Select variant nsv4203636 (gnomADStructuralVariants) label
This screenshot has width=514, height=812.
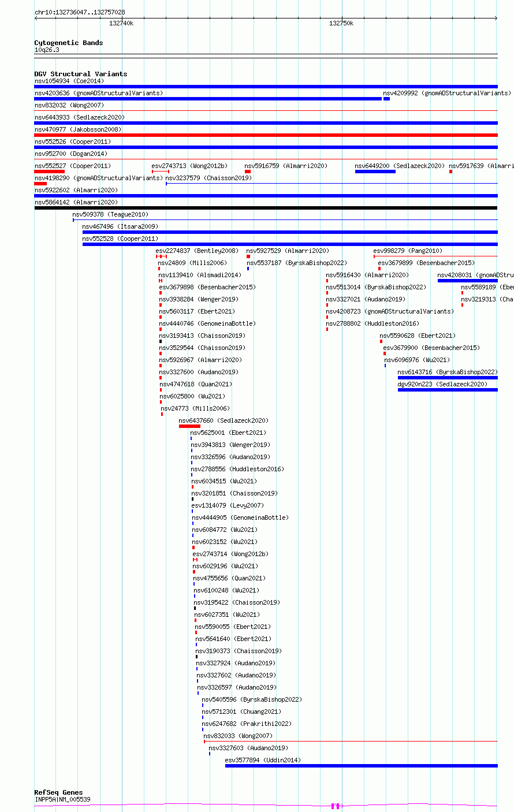tap(99, 93)
